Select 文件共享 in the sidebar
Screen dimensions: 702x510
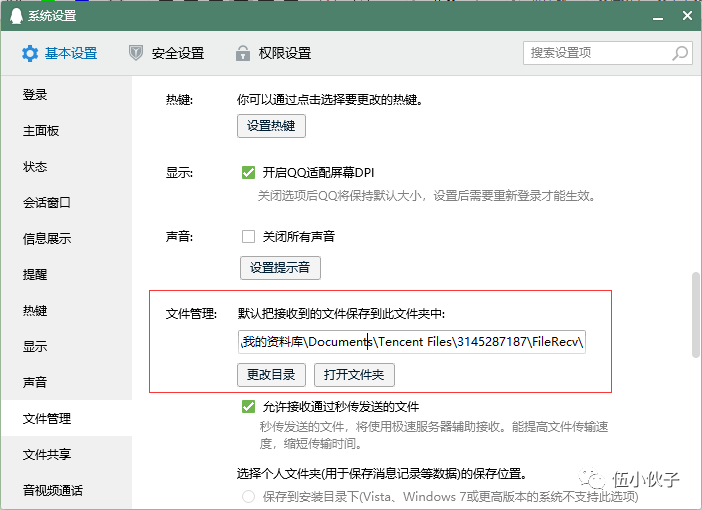coord(66,454)
